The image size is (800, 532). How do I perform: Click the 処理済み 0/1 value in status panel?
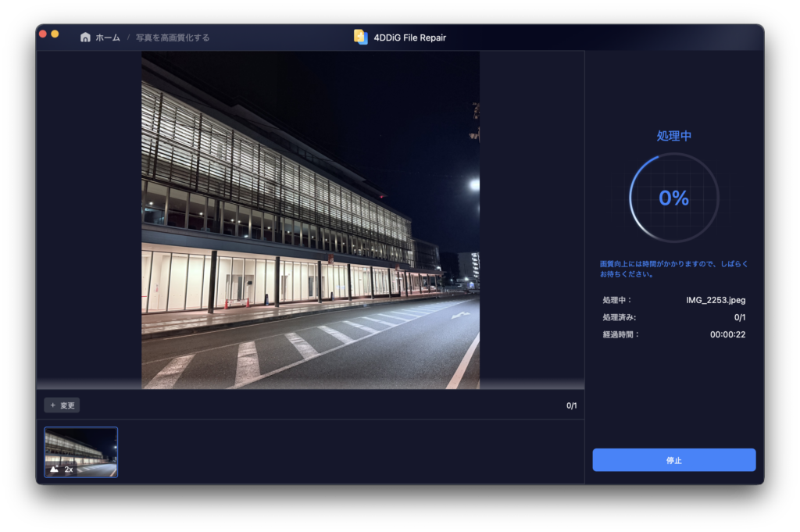pyautogui.click(x=739, y=317)
